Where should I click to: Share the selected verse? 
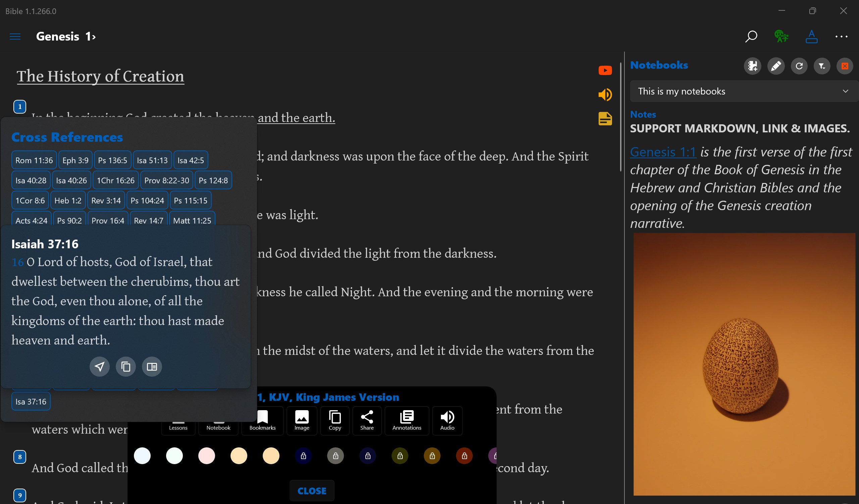point(367,421)
